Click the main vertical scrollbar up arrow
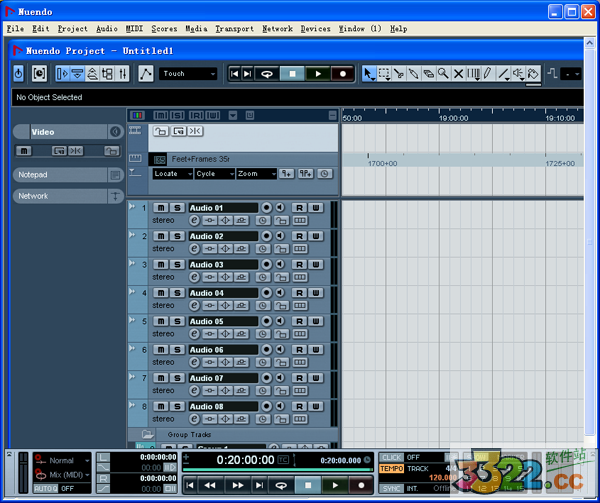The image size is (600, 503). pyautogui.click(x=589, y=42)
